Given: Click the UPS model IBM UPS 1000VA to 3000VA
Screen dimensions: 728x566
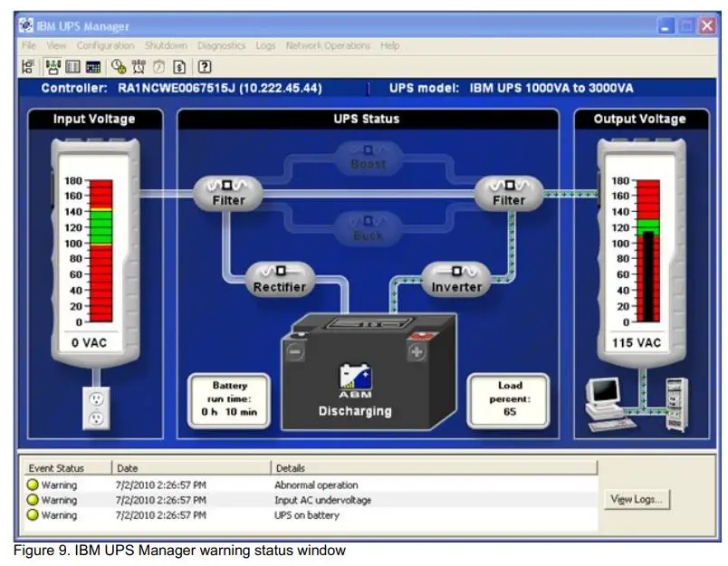Looking at the screenshot, I should (x=551, y=88).
